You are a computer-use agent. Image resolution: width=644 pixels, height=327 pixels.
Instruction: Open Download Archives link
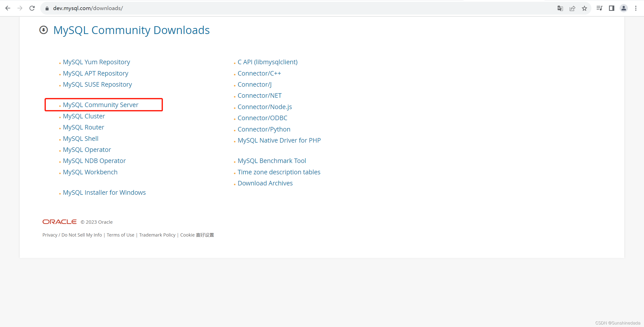click(x=265, y=183)
